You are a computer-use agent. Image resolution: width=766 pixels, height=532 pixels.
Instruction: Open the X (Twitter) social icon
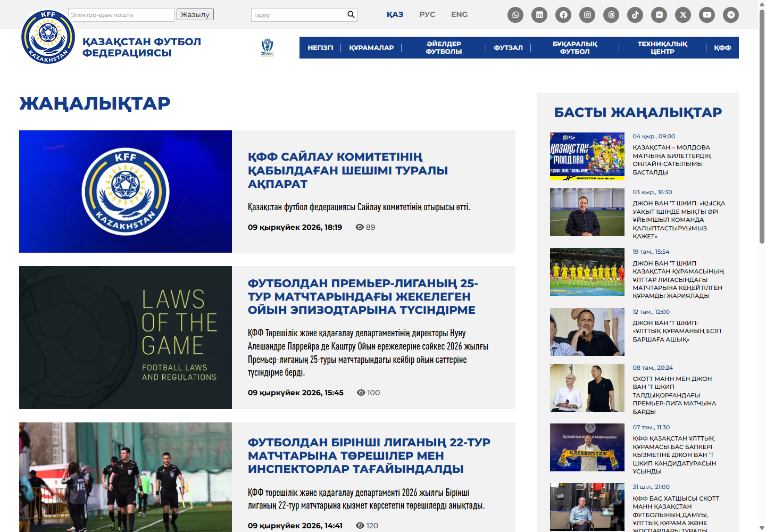pos(683,15)
